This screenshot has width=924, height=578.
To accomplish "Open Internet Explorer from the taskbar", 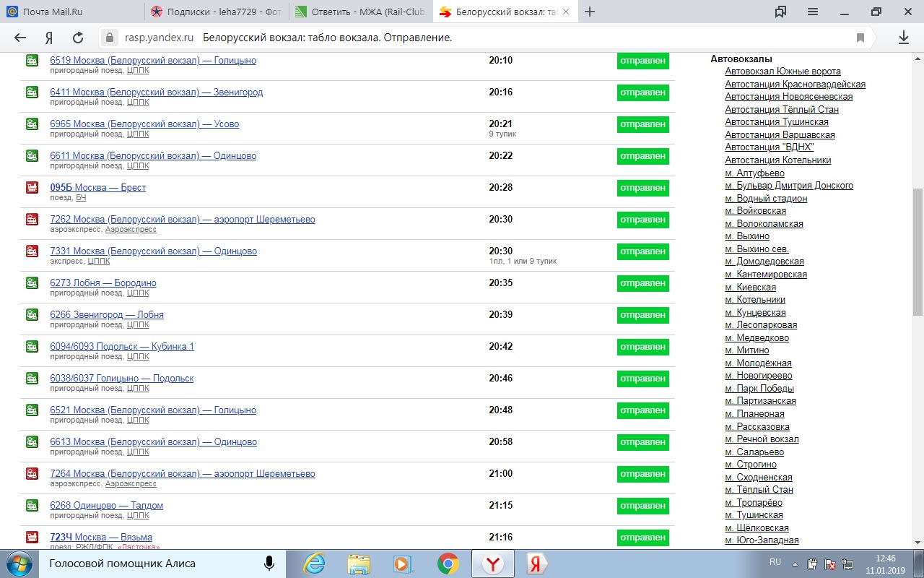I will click(314, 563).
